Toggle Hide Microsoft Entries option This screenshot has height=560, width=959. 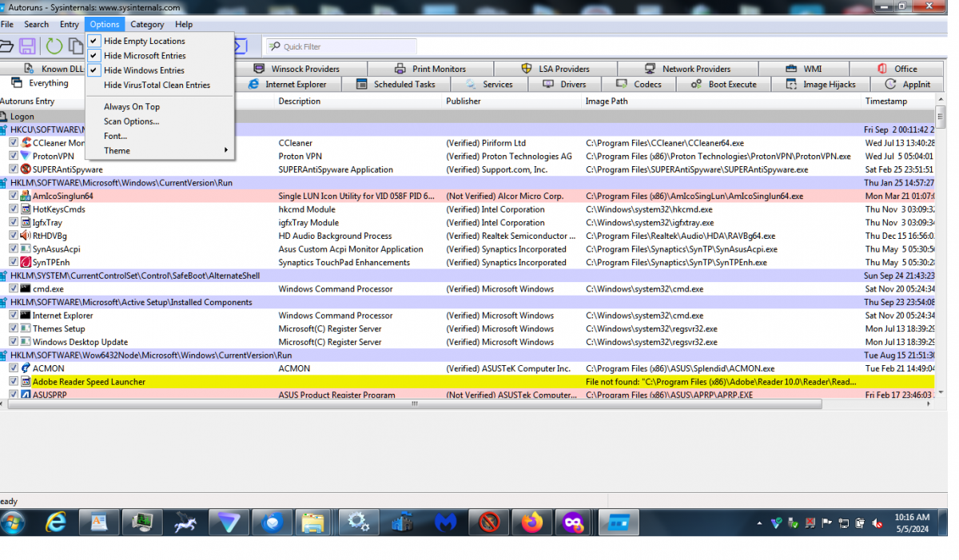click(x=144, y=56)
